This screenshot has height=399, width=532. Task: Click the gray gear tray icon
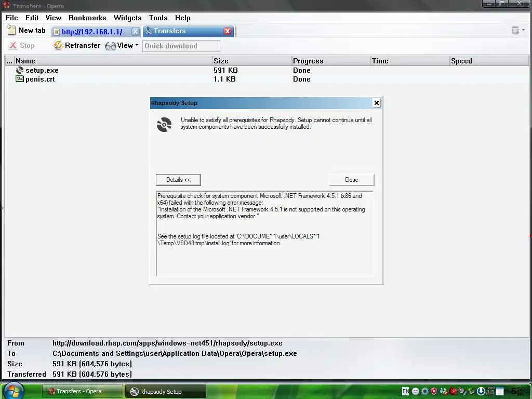pos(424,391)
